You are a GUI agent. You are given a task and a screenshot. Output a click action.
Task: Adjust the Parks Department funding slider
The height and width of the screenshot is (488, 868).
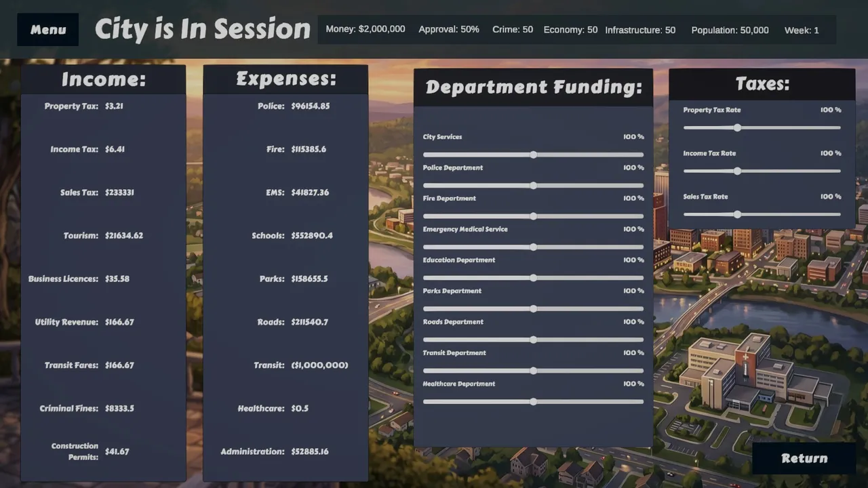pyautogui.click(x=533, y=308)
